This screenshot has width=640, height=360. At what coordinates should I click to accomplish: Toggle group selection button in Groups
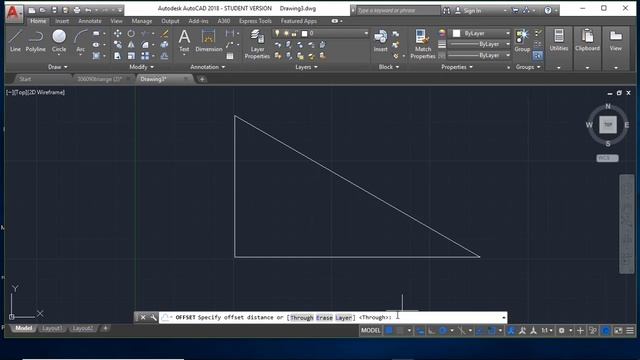(x=538, y=56)
